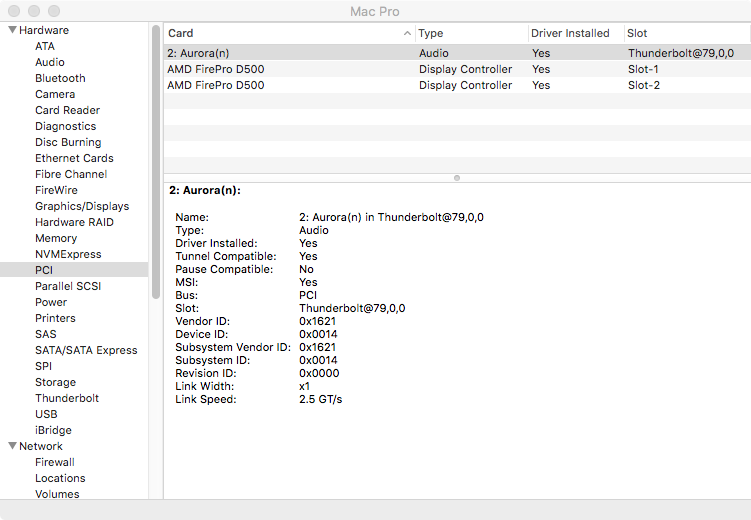Collapse the Network section triangle
The height and width of the screenshot is (520, 751).
point(12,446)
